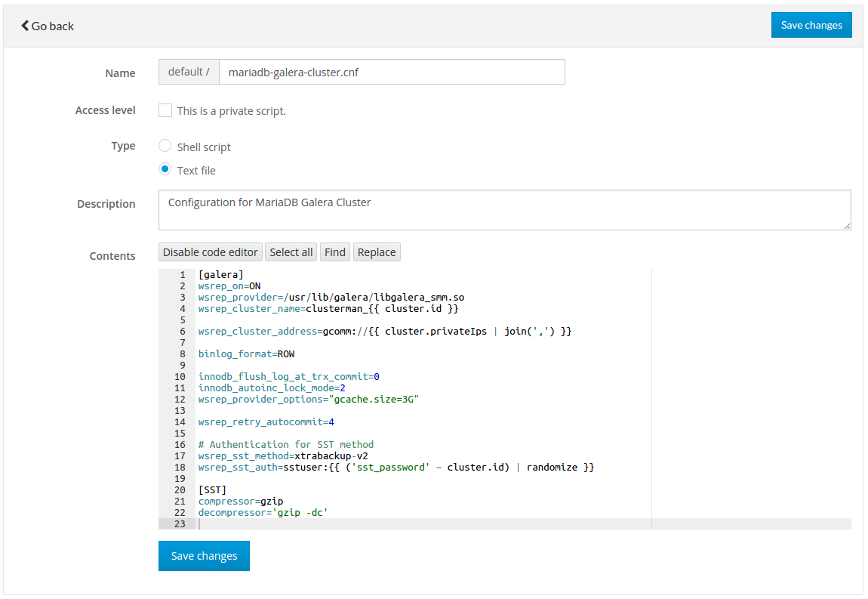Open Find in the code editor
The width and height of the screenshot is (868, 599).
[x=335, y=252]
